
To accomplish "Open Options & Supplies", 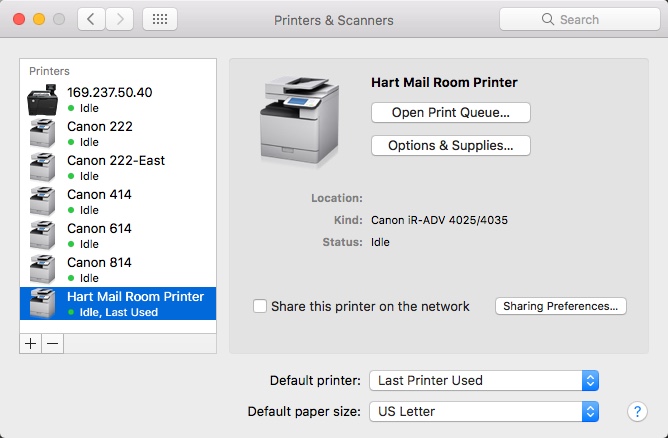I will (x=450, y=145).
